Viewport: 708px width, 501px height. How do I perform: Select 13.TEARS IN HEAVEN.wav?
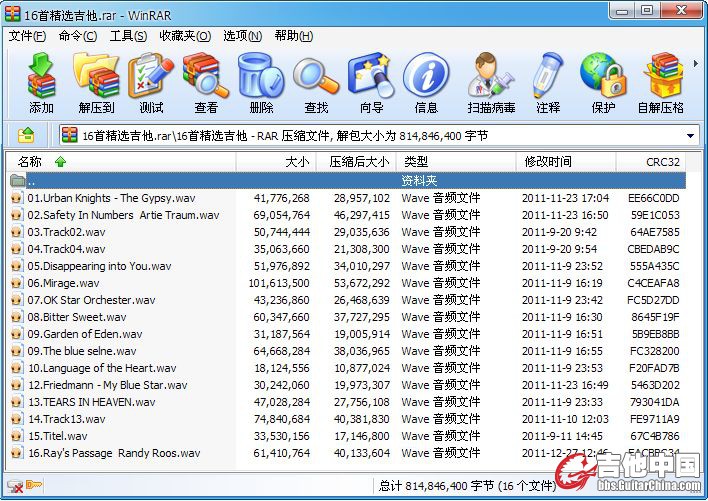point(92,402)
